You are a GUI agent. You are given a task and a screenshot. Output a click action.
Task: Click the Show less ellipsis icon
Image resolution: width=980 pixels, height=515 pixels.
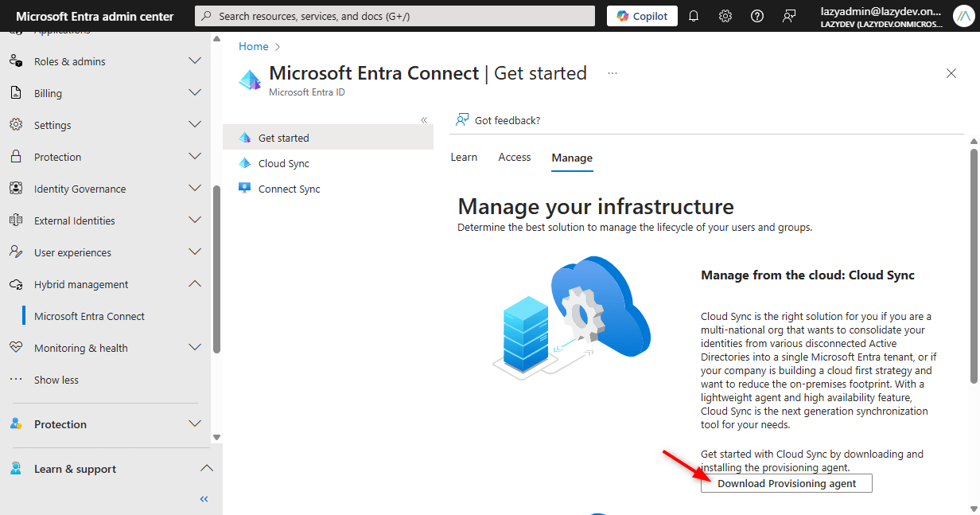point(16,380)
